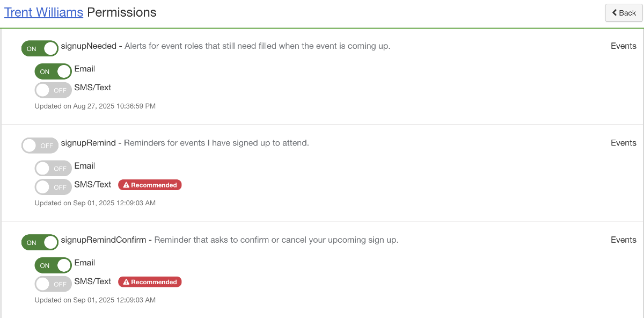
Task: Click the Events label beside signupRemind
Action: coord(623,143)
